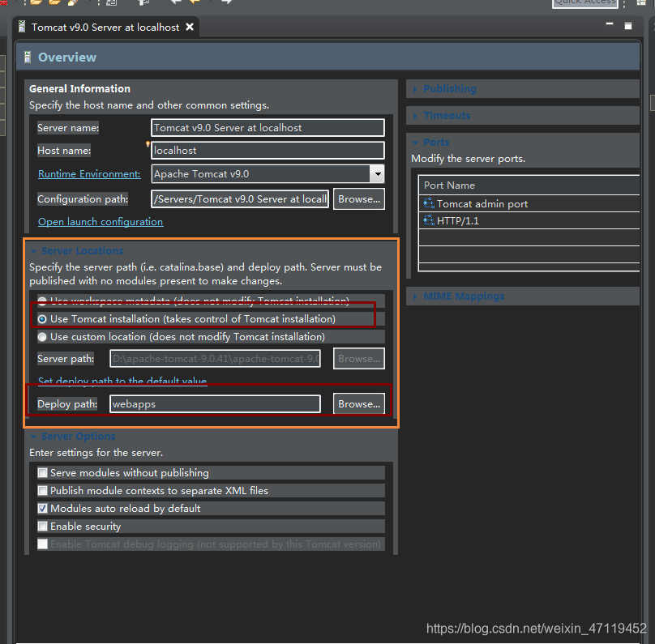Collapse the Ports section

pyautogui.click(x=415, y=143)
